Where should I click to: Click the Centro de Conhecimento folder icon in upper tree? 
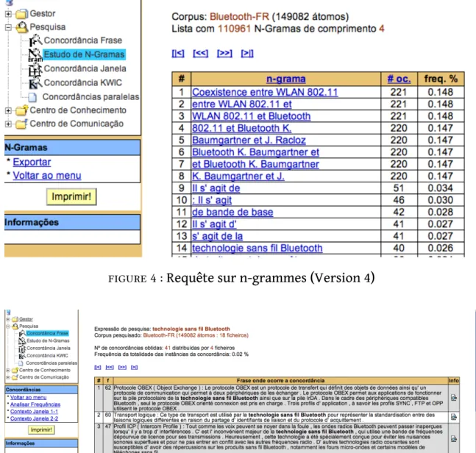[21, 110]
